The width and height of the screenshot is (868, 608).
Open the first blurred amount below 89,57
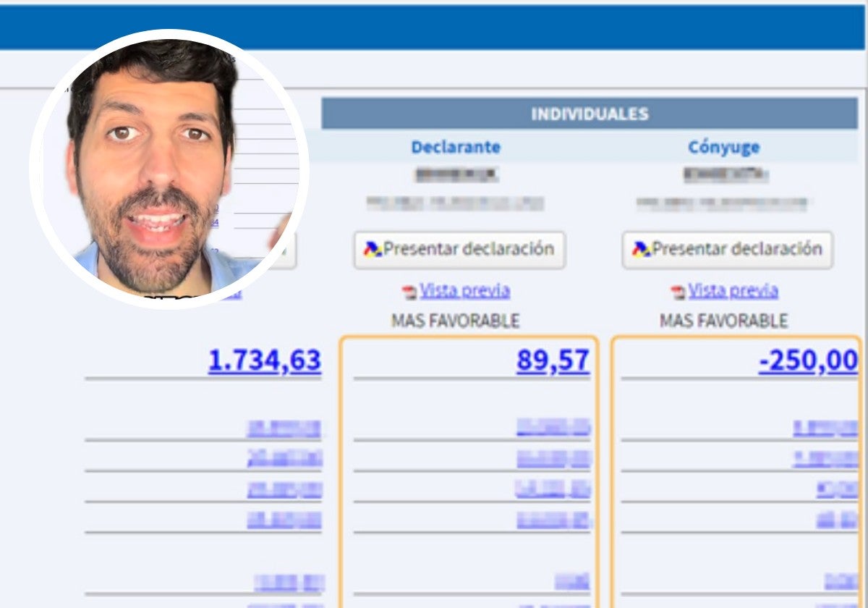pyautogui.click(x=553, y=428)
